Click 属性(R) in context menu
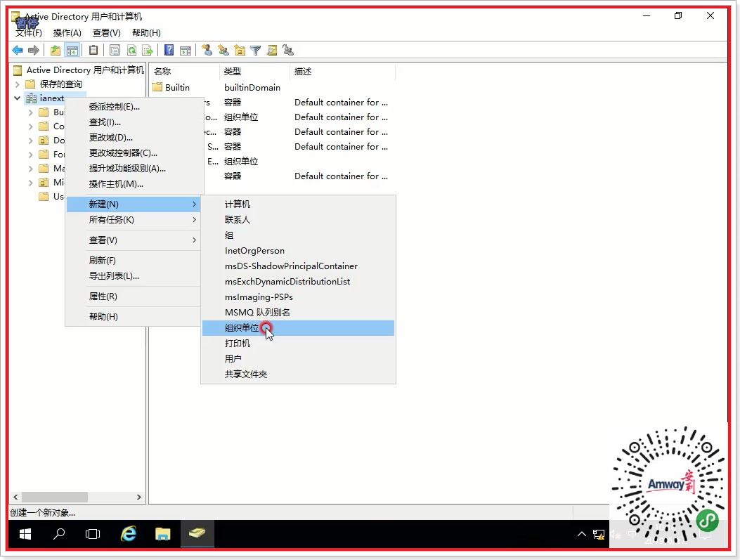This screenshot has height=560, width=740. click(134, 297)
